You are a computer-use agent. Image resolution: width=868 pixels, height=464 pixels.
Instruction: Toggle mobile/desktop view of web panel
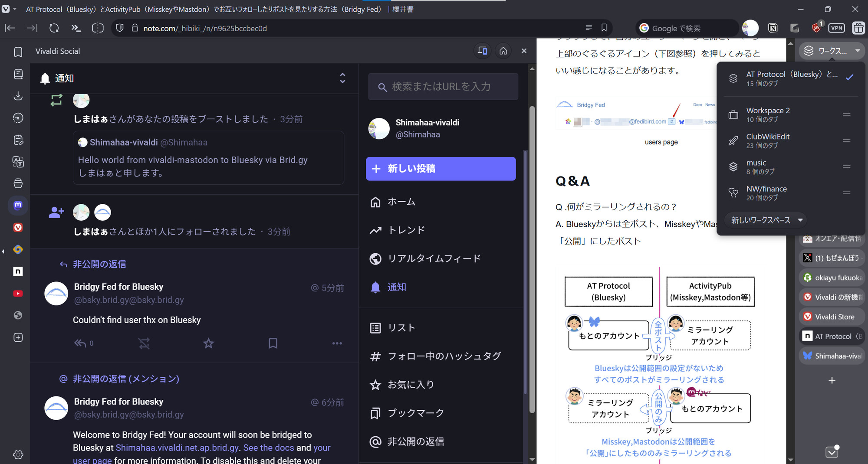(482, 51)
